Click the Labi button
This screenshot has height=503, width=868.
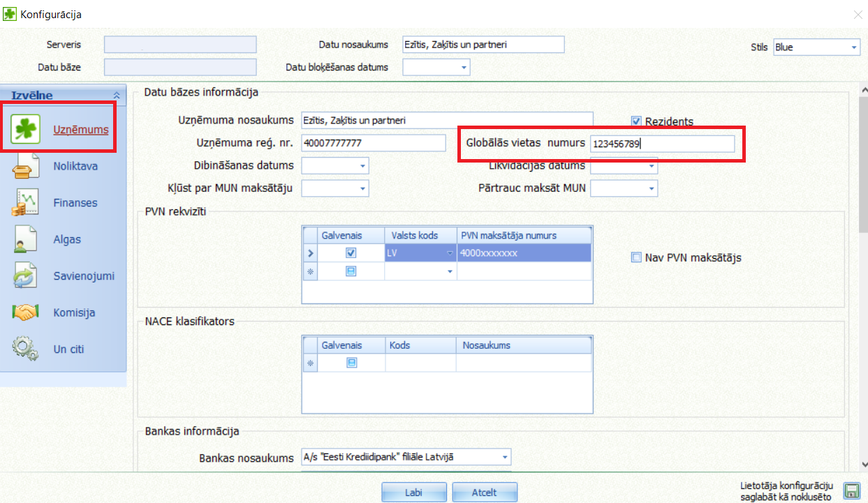[413, 492]
